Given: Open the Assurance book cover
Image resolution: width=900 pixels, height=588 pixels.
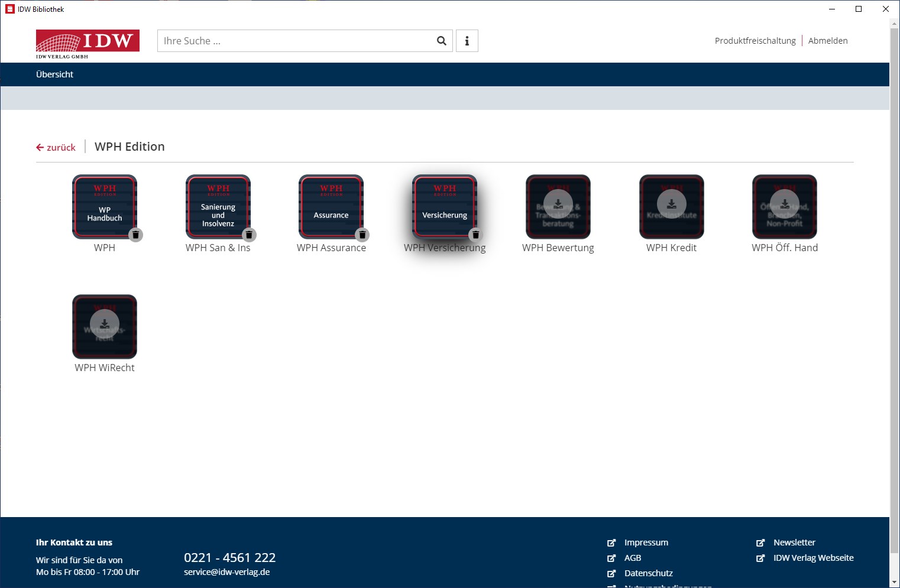Looking at the screenshot, I should pyautogui.click(x=331, y=207).
